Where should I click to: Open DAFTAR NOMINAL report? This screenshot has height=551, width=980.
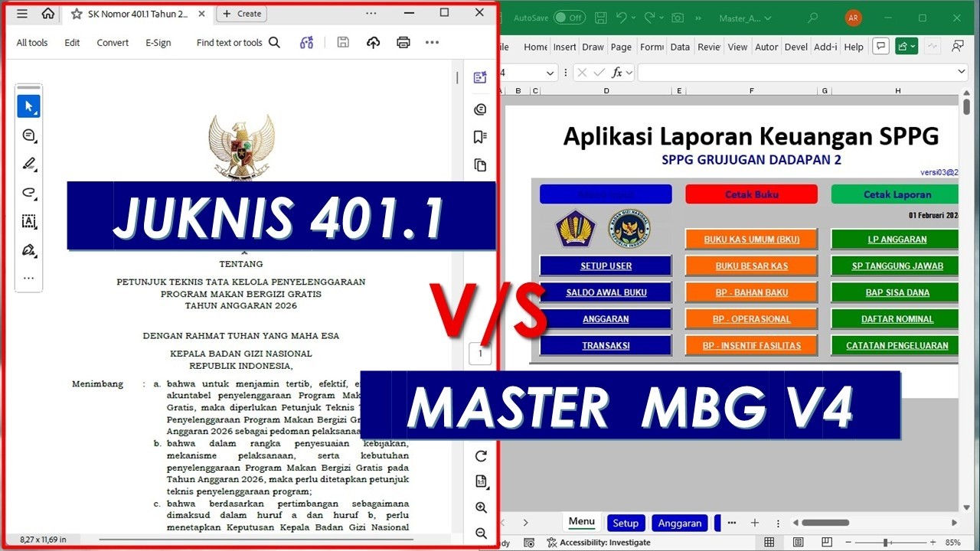tap(895, 319)
